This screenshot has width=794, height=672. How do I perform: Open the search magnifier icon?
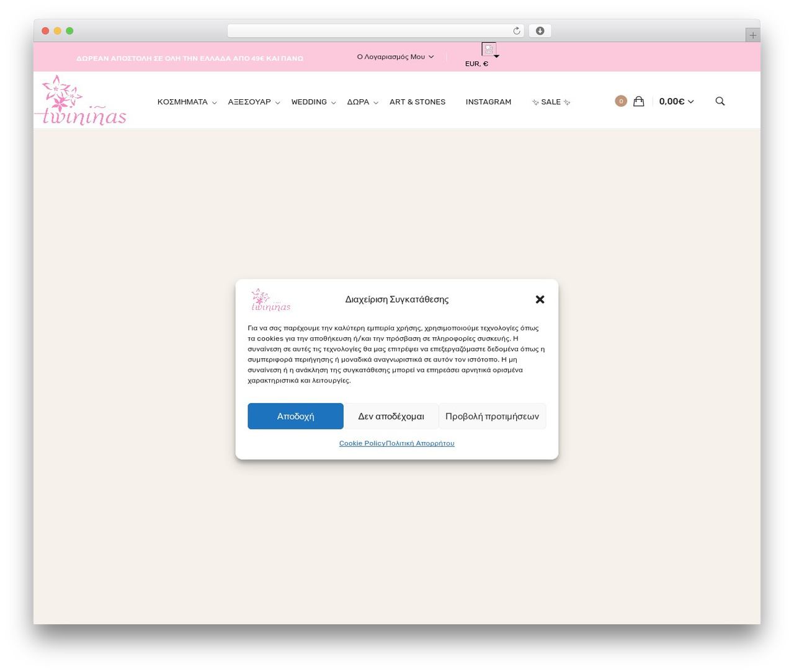pyautogui.click(x=720, y=101)
